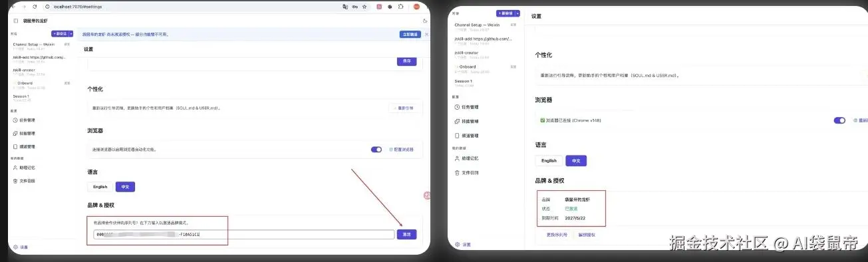
Task: Open 设置 at bottom of left window
Action: pyautogui.click(x=21, y=247)
